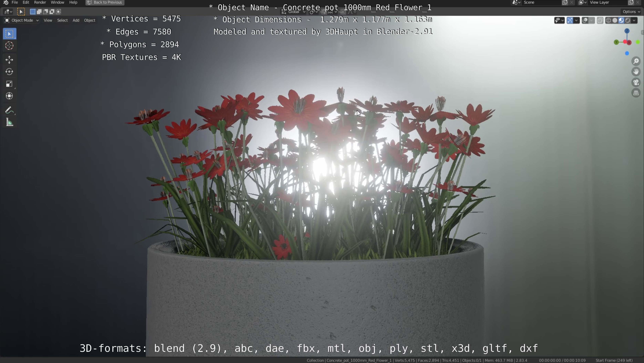The width and height of the screenshot is (644, 363).
Task: Choose the Rotate tool
Action: [9, 72]
